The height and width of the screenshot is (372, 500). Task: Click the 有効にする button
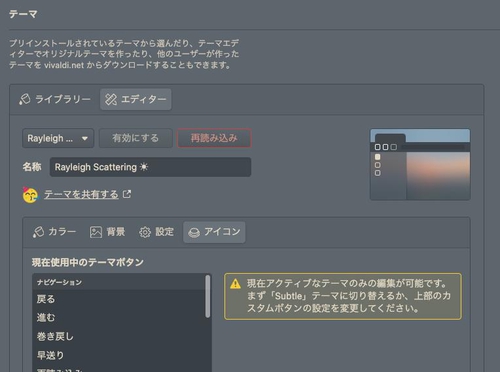tap(136, 138)
